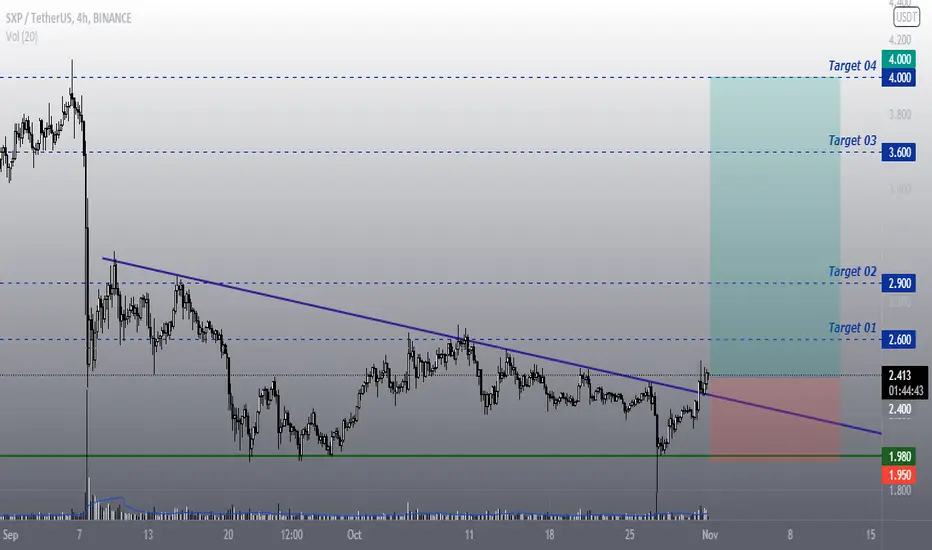Select the green horizontal support line

[x=440, y=456]
